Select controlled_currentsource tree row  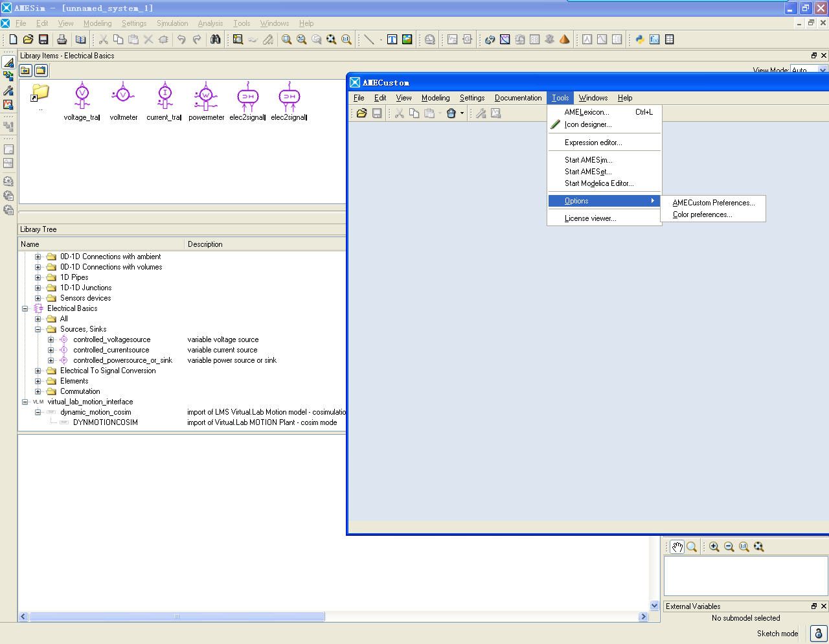click(x=111, y=350)
